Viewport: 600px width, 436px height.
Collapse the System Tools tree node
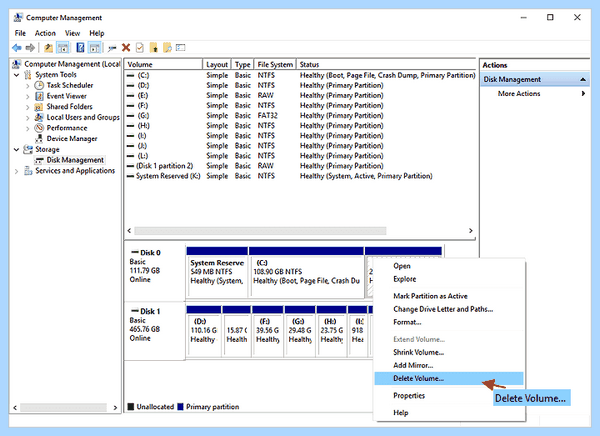tap(16, 75)
